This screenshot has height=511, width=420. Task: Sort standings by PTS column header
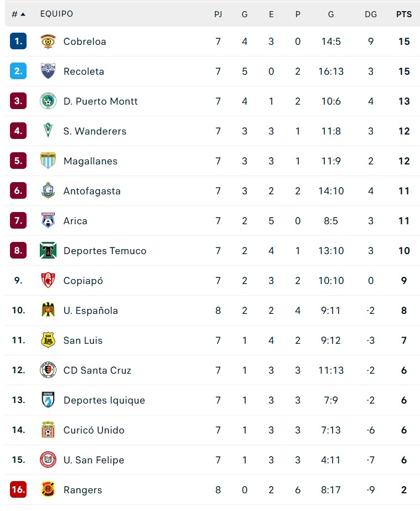pyautogui.click(x=404, y=14)
